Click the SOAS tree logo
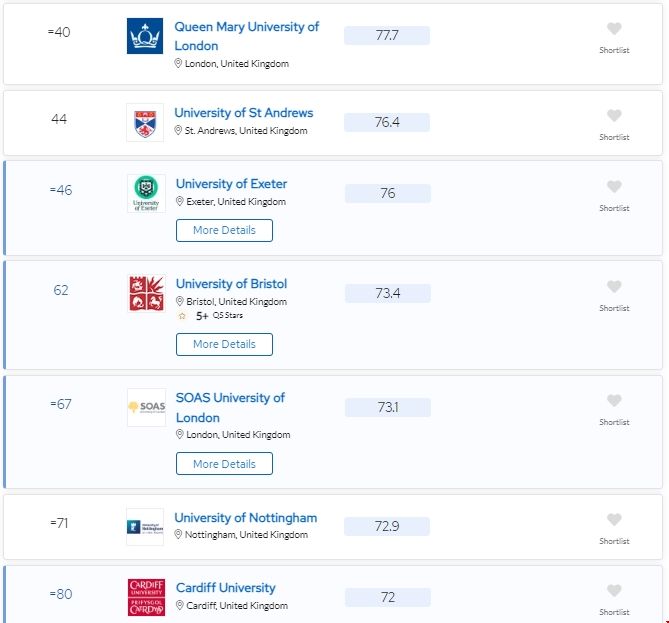 [146, 407]
